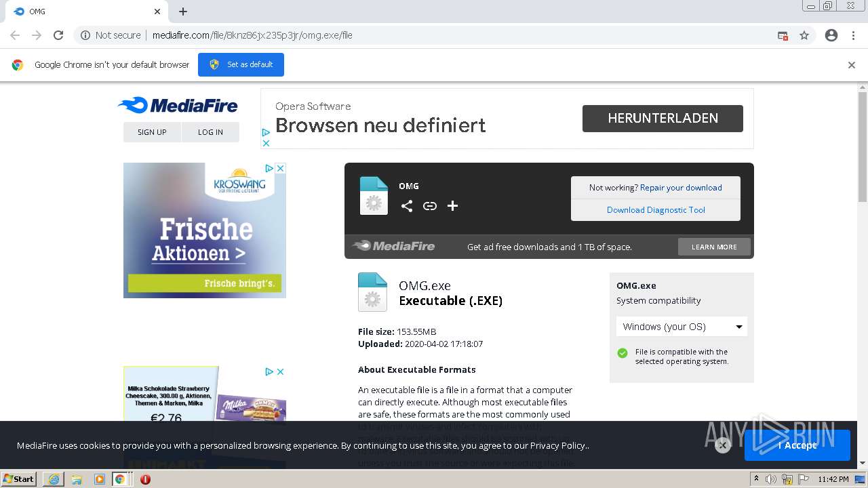Image resolution: width=868 pixels, height=488 pixels.
Task: Open Download Diagnostic Tool link
Action: [656, 210]
